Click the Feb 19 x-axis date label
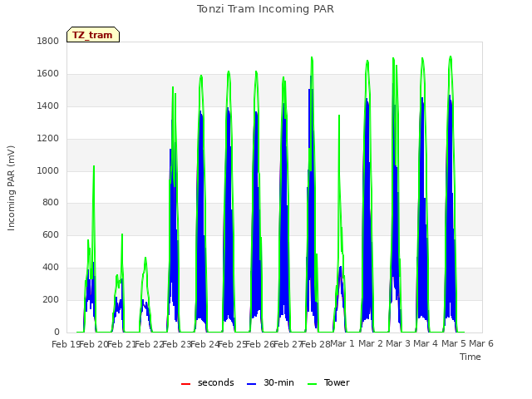Viewport: 532px width, 399px height. 65,344
